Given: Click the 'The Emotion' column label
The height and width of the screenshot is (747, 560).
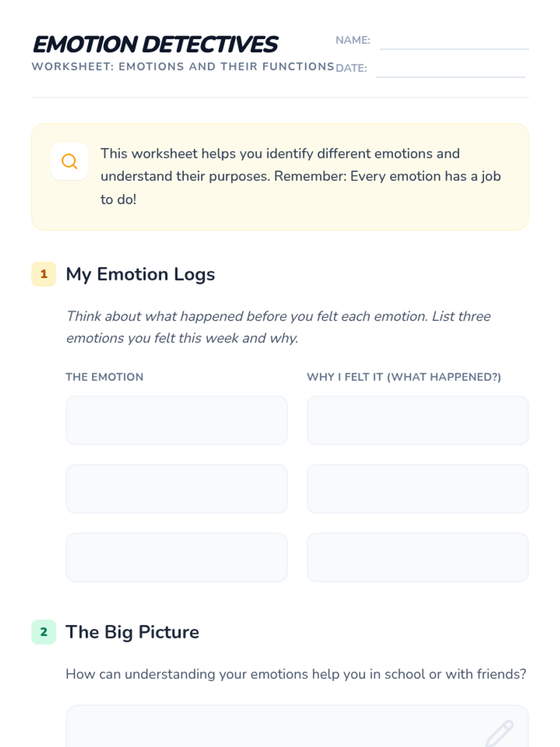Looking at the screenshot, I should 105,377.
